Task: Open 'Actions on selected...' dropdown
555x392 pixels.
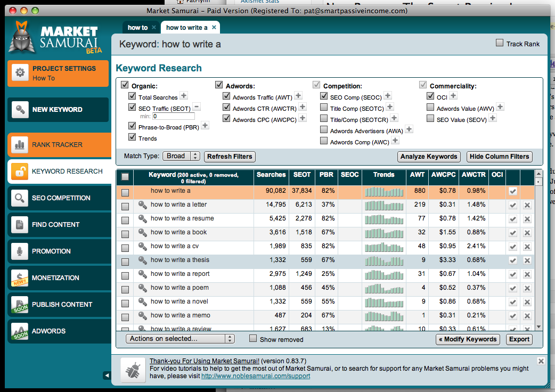Action: [x=180, y=339]
